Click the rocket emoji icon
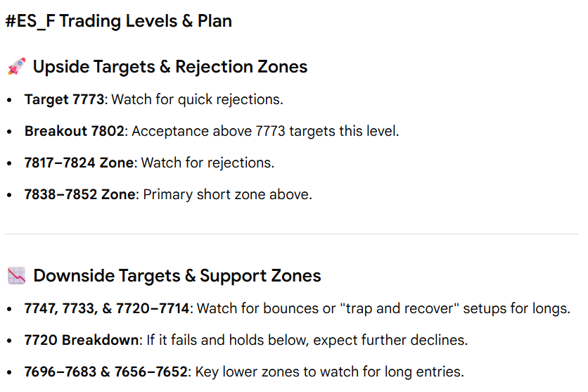The height and width of the screenshot is (392, 588). click(16, 66)
